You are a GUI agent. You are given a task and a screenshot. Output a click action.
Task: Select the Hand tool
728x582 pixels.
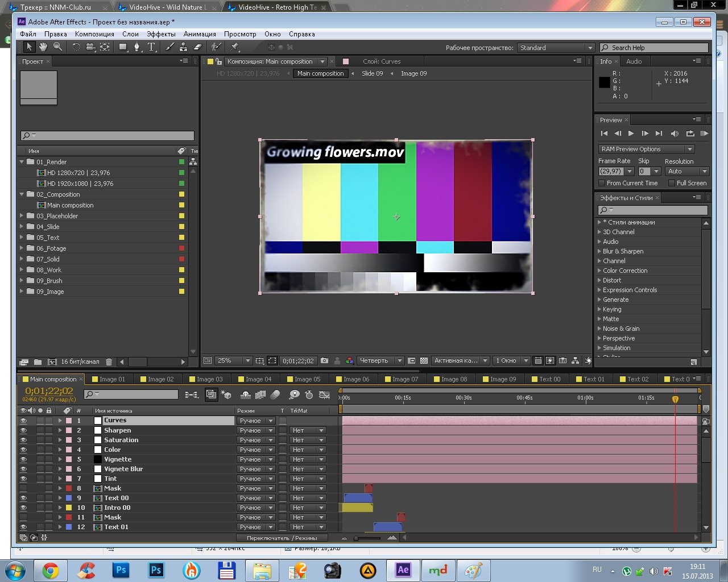(x=43, y=47)
